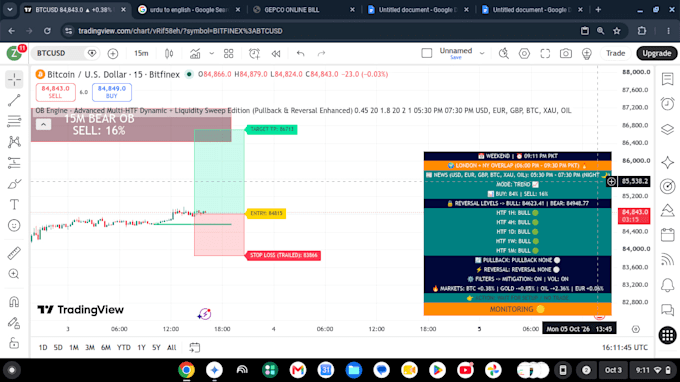Select the 1M date range
The height and width of the screenshot is (382, 680).
(x=74, y=347)
